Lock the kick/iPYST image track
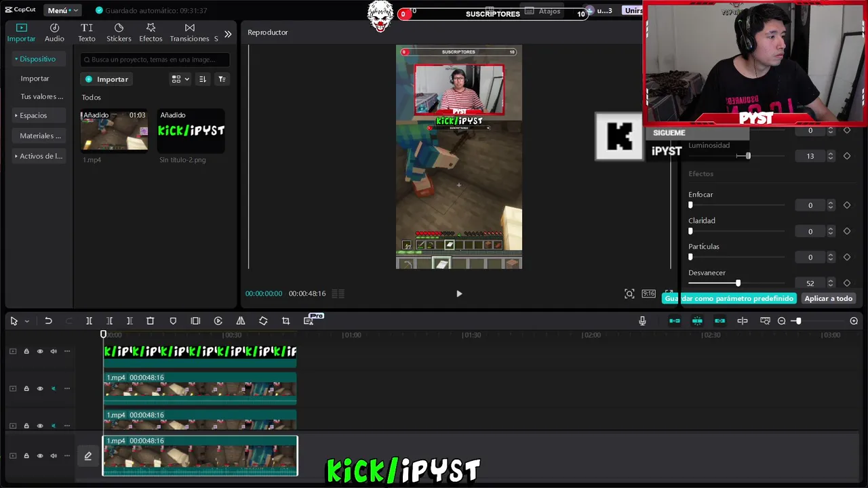 pos(26,351)
